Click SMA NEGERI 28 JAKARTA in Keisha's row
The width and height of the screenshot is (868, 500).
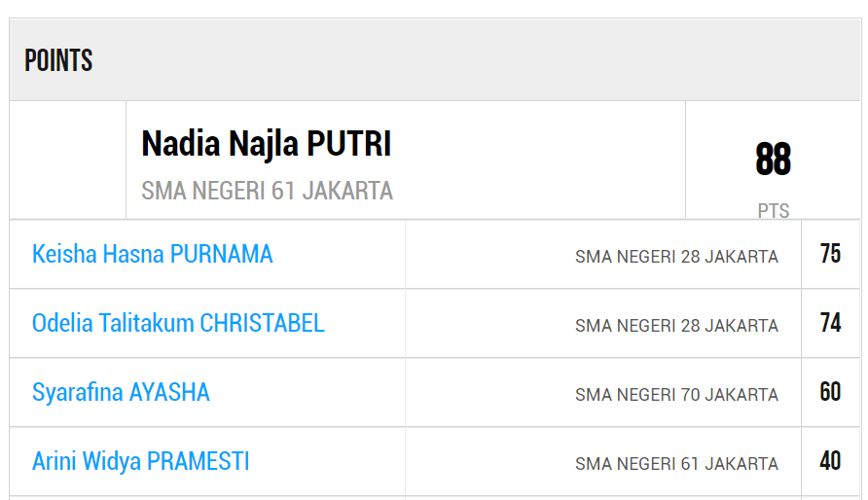click(x=676, y=257)
